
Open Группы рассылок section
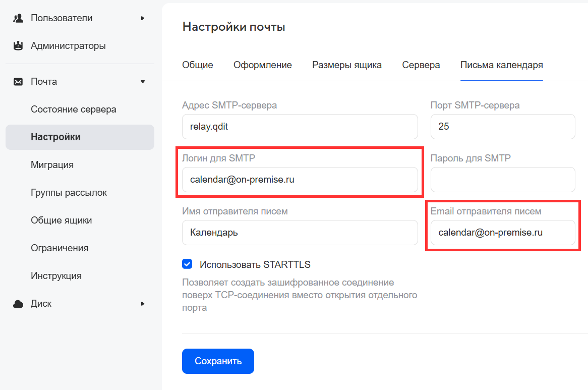pyautogui.click(x=69, y=193)
